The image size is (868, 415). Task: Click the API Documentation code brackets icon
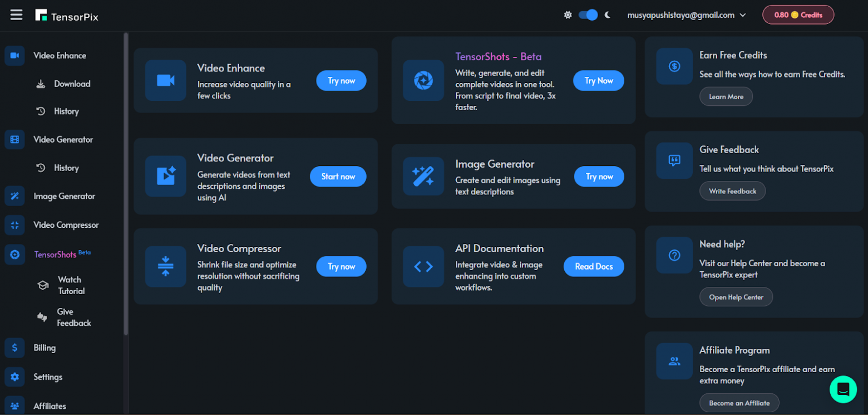click(423, 267)
